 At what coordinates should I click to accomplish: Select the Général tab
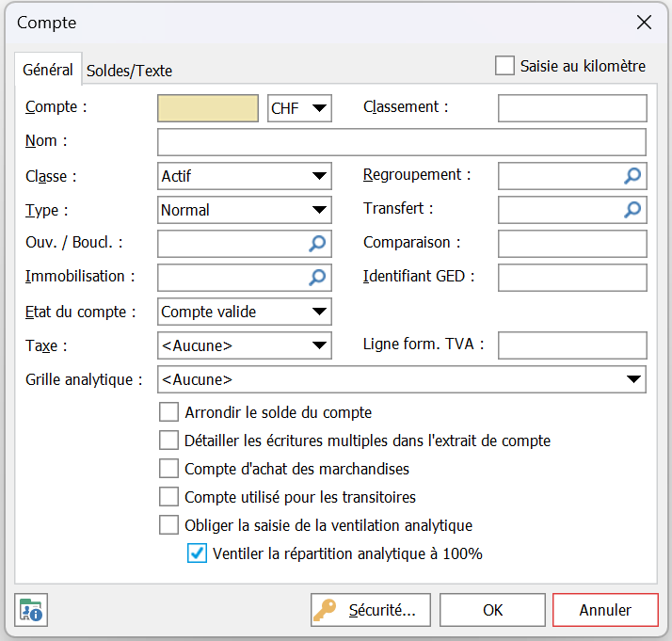(x=48, y=70)
